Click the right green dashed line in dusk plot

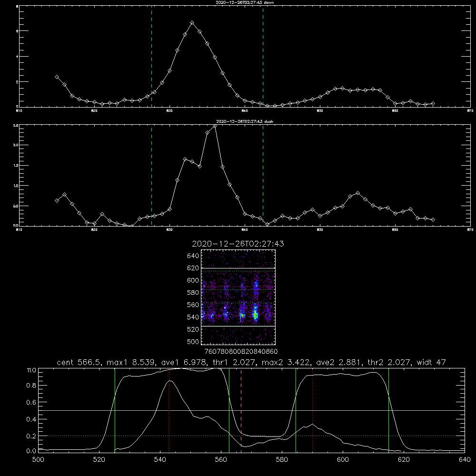pos(263,175)
